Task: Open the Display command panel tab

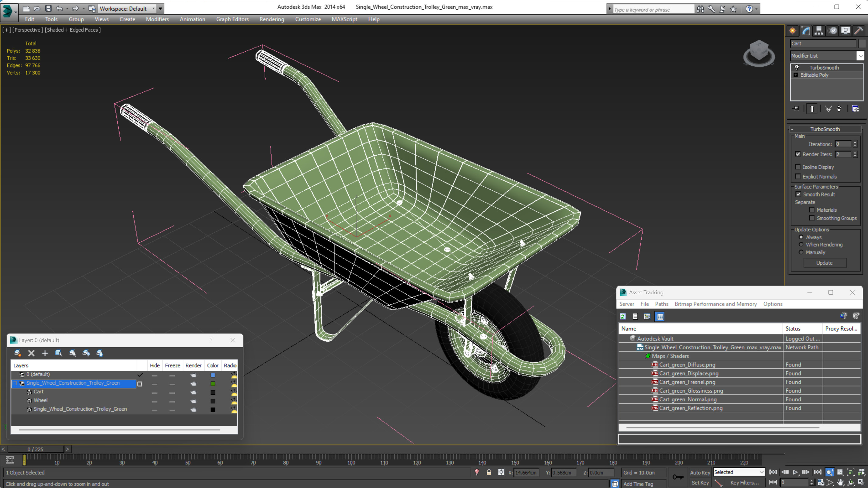Action: (845, 31)
